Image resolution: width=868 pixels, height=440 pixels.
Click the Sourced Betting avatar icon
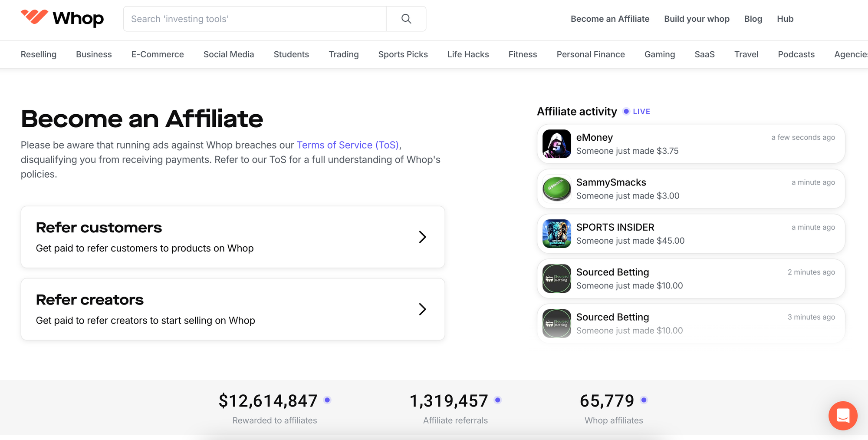556,278
